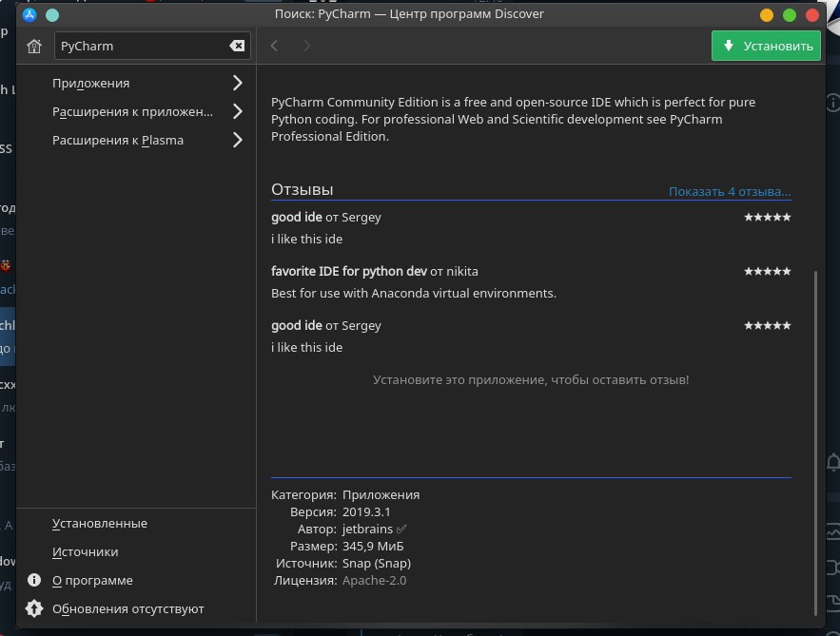Viewport: 840px width, 636px height.
Task: Click the Discover app icon in title bar
Action: 29,14
